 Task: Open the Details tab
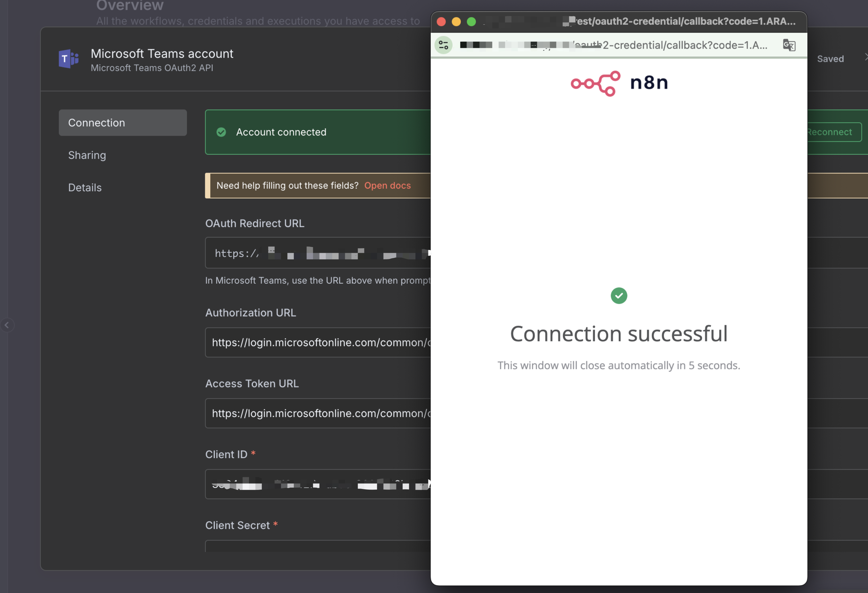click(x=85, y=188)
